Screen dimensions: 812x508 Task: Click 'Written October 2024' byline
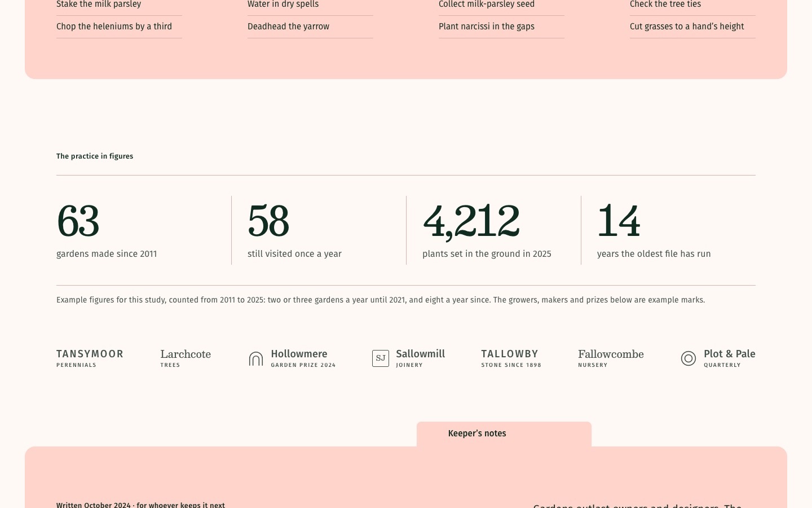click(140, 505)
